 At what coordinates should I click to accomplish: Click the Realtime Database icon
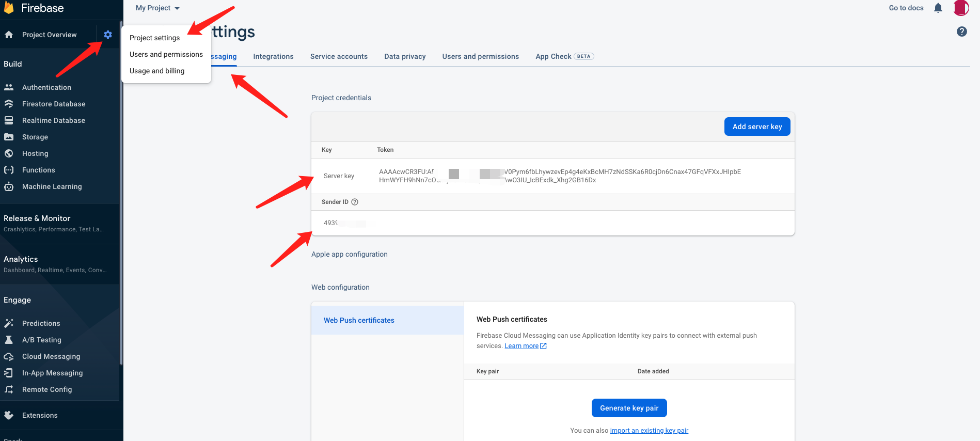tap(9, 120)
